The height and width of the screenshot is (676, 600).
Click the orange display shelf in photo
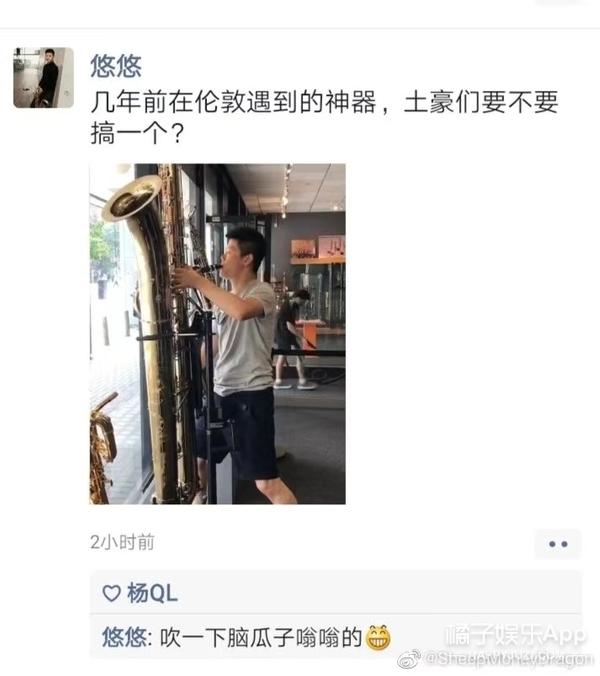(x=318, y=249)
